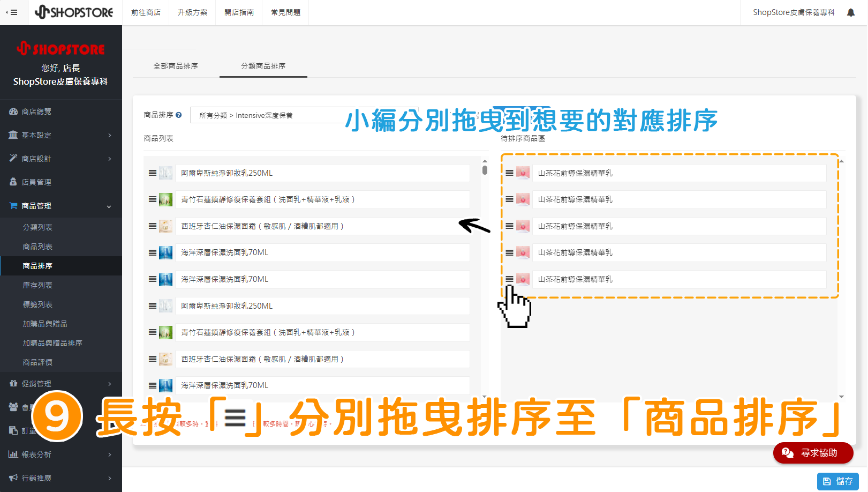This screenshot has height=492, width=868.
Task: Click product list scrollbar thumb
Action: pyautogui.click(x=485, y=170)
